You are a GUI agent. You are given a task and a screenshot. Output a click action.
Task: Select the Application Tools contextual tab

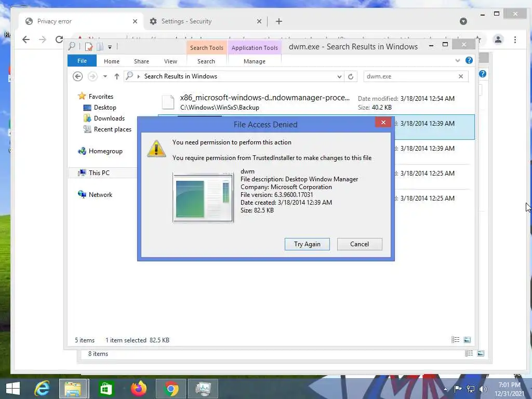(255, 47)
